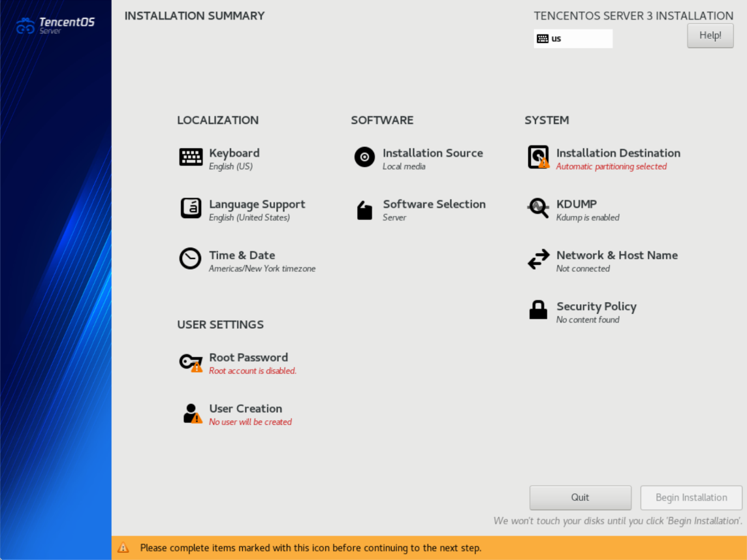The width and height of the screenshot is (747, 560).
Task: Click the keyboard icon in the layout indicator
Action: pos(543,39)
